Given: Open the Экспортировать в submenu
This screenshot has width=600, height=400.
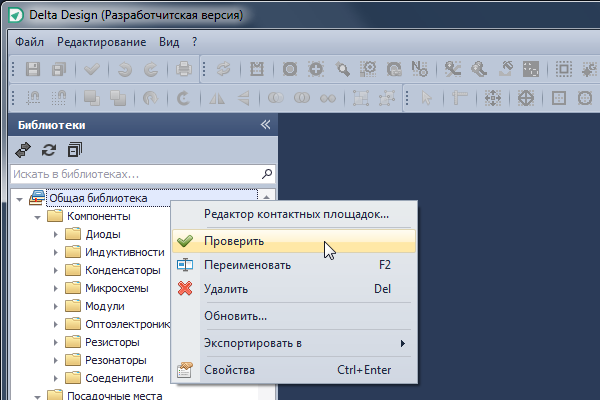Looking at the screenshot, I should tap(300, 343).
